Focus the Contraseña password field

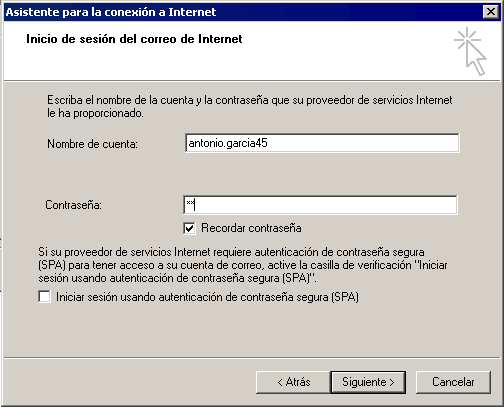pos(321,205)
